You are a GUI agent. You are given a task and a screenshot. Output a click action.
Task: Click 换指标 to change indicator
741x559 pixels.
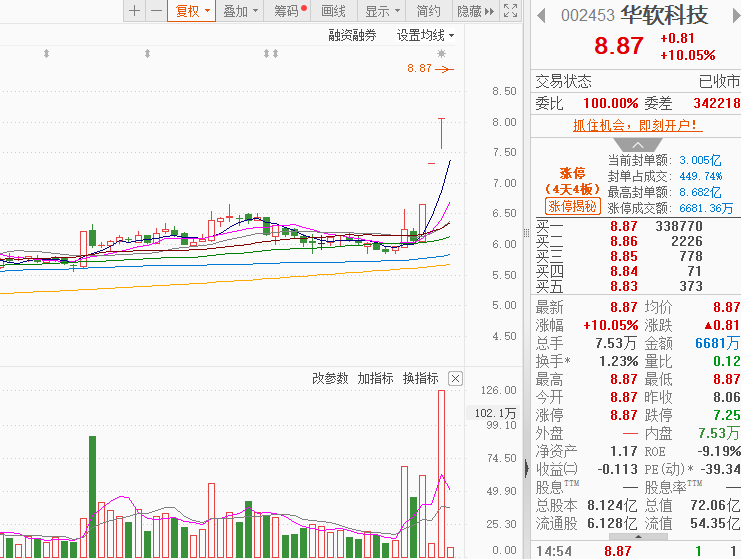click(420, 378)
